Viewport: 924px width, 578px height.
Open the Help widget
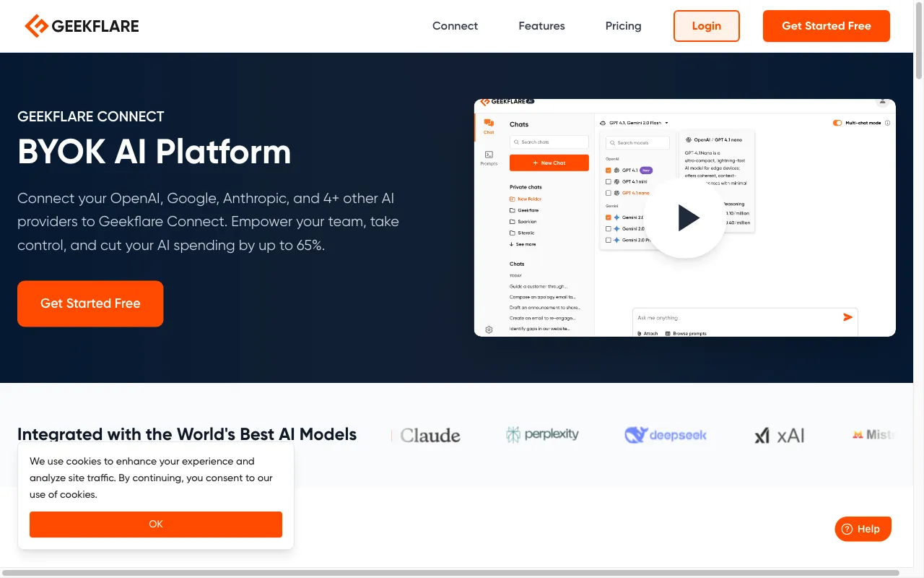pyautogui.click(x=863, y=529)
